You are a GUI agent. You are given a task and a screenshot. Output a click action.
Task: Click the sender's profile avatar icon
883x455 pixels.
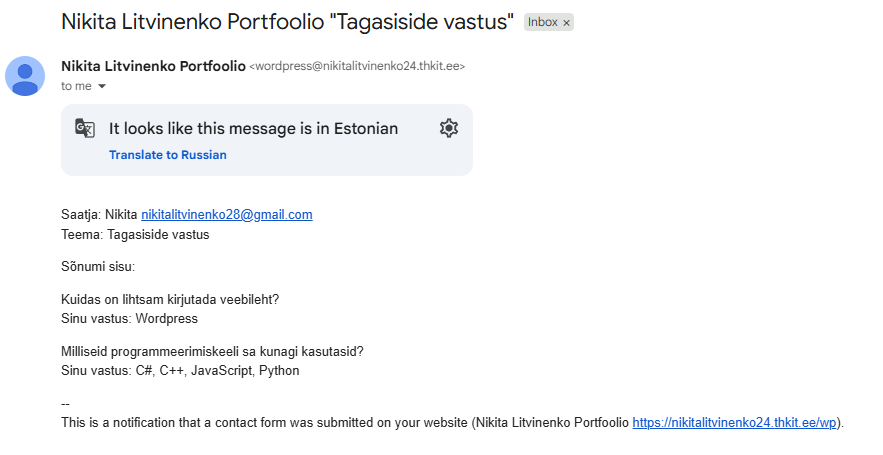pyautogui.click(x=25, y=76)
